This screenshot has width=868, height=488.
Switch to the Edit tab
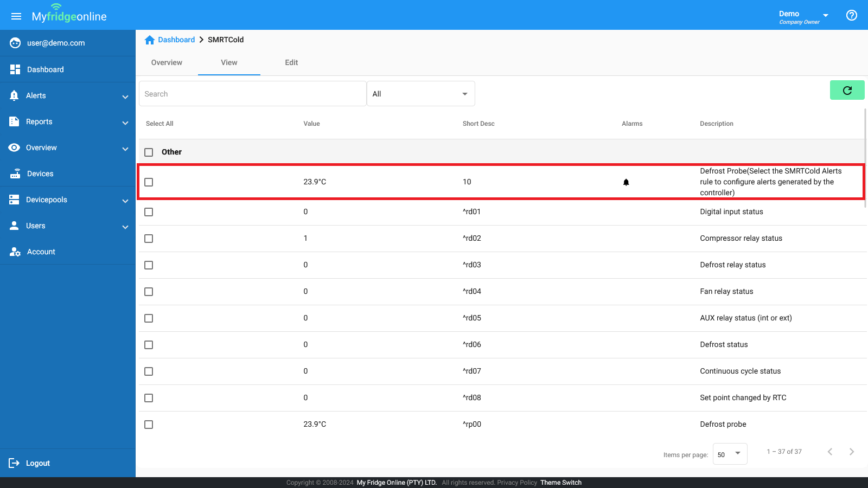point(291,62)
